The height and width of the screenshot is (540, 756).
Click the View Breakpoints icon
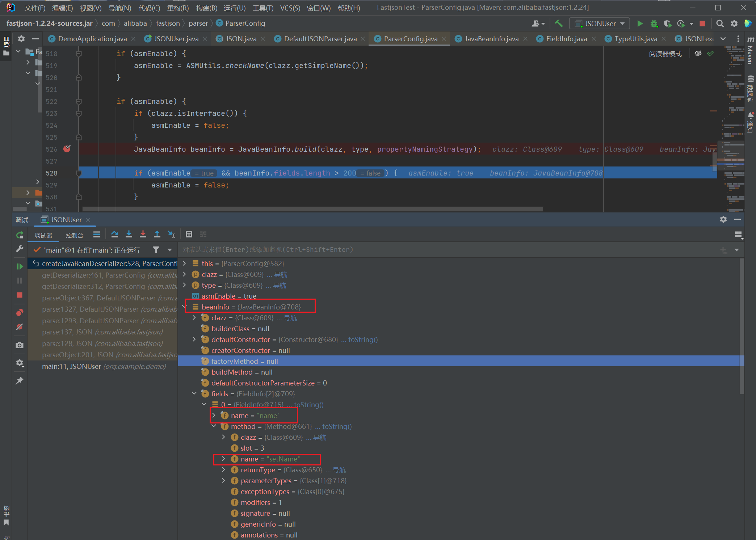pyautogui.click(x=20, y=312)
